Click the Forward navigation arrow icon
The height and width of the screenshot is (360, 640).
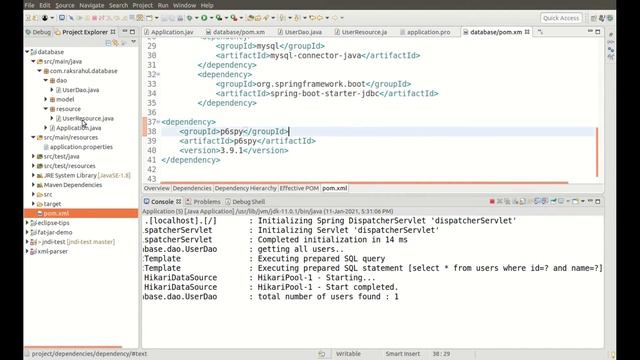(x=335, y=18)
